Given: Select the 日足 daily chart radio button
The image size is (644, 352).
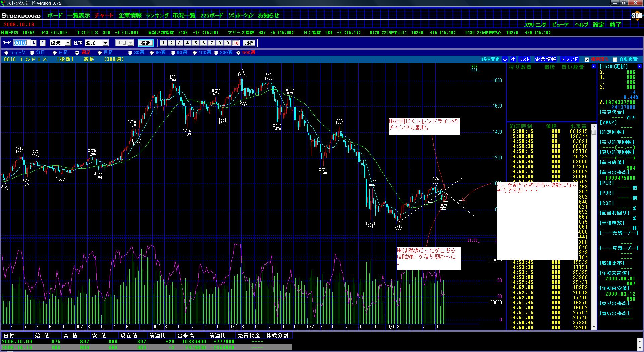Looking at the screenshot, I should point(55,53).
